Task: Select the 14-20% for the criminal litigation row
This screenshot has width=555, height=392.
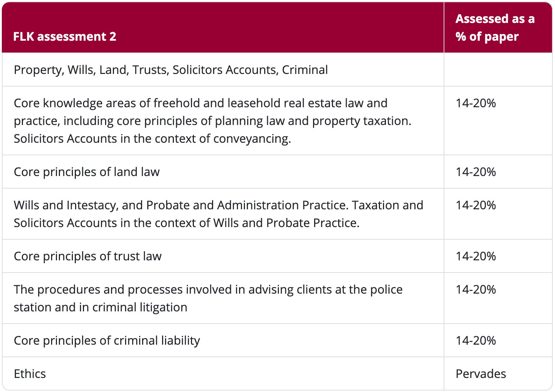Action: pyautogui.click(x=475, y=290)
